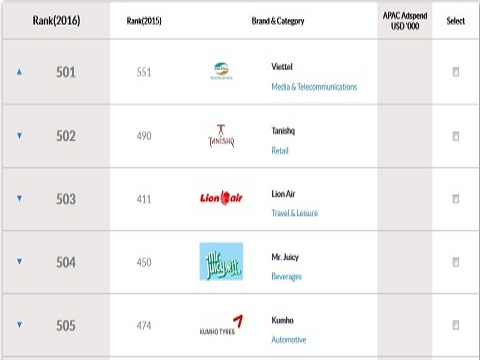Click the down arrow beside rank 504
Viewport: 480px width, 360px height.
pyautogui.click(x=19, y=262)
